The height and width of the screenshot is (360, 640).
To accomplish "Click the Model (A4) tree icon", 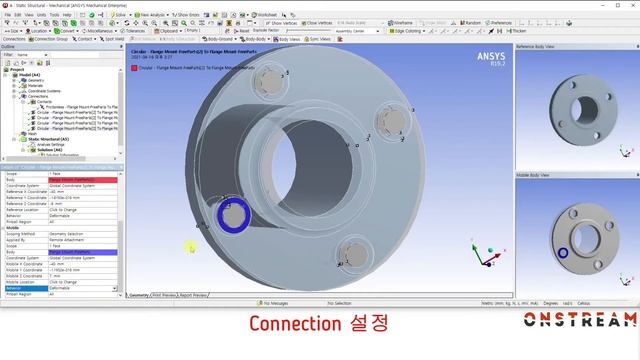I will pyautogui.click(x=16, y=75).
